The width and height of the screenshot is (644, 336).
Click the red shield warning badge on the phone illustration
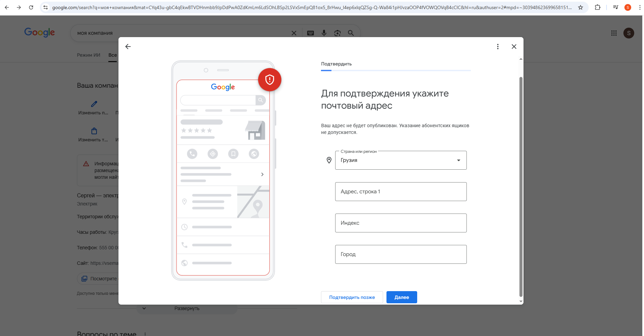click(270, 80)
